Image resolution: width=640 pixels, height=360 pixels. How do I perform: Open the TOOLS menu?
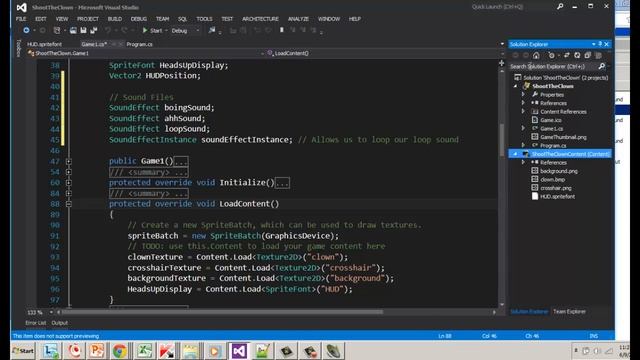(204, 19)
